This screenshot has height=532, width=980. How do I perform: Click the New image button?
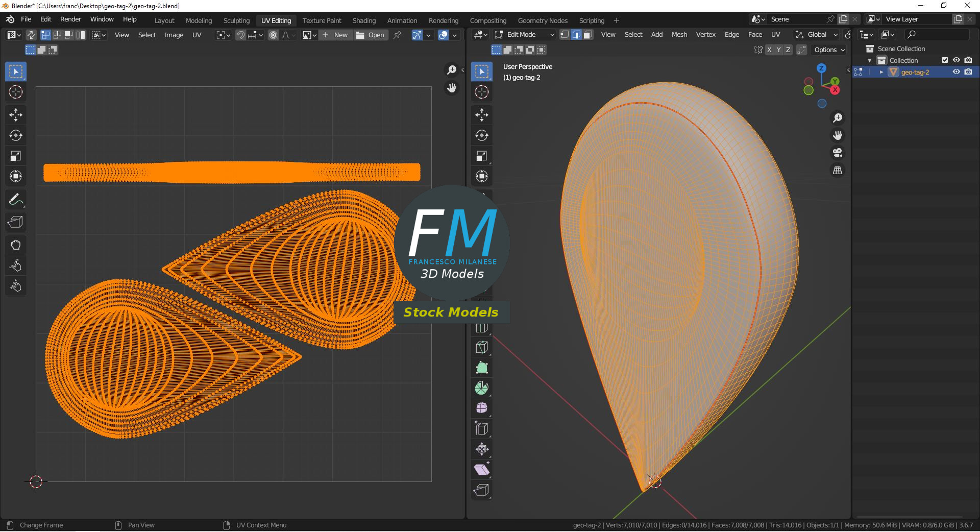point(335,35)
